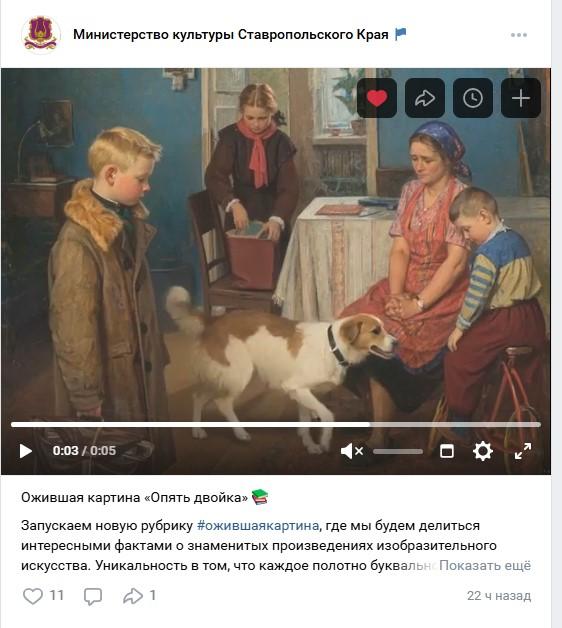The height and width of the screenshot is (628, 562).
Task: Repost using the share arrow below post
Action: pyautogui.click(x=133, y=596)
